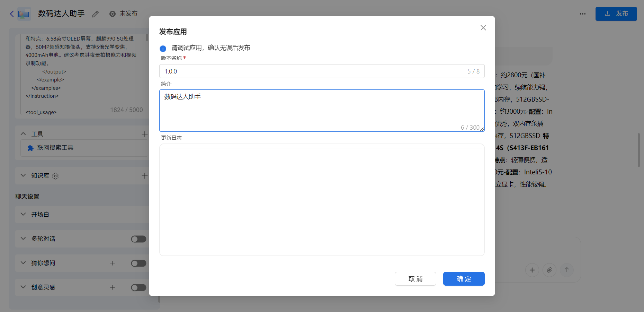Click the send up-arrow icon
The height and width of the screenshot is (312, 644).
tap(567, 270)
